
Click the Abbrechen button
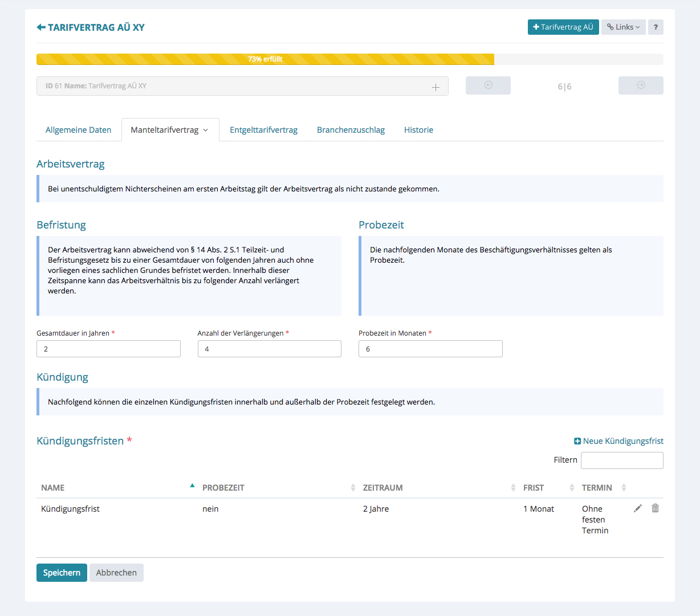[x=116, y=573]
